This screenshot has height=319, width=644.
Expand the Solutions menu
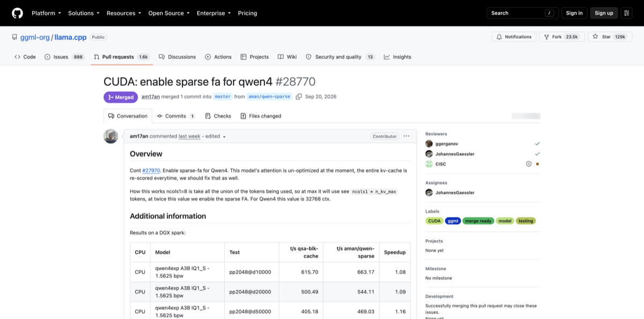[x=84, y=13]
